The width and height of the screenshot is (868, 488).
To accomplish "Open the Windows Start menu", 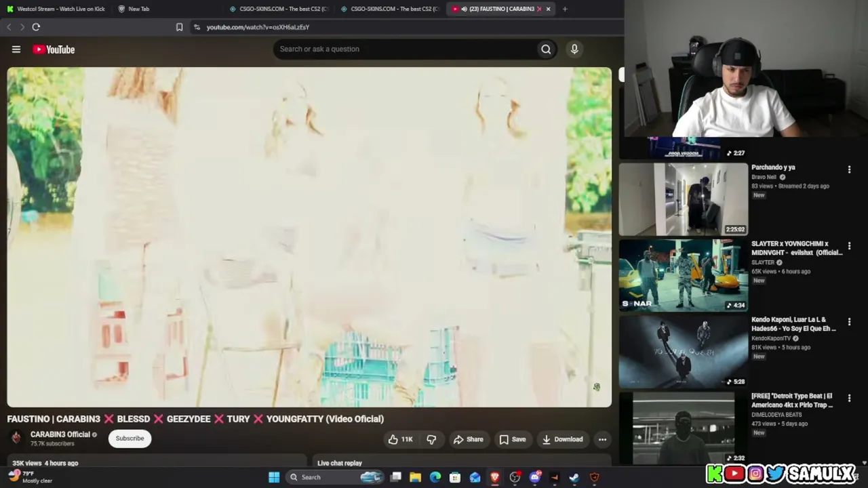I will click(274, 477).
